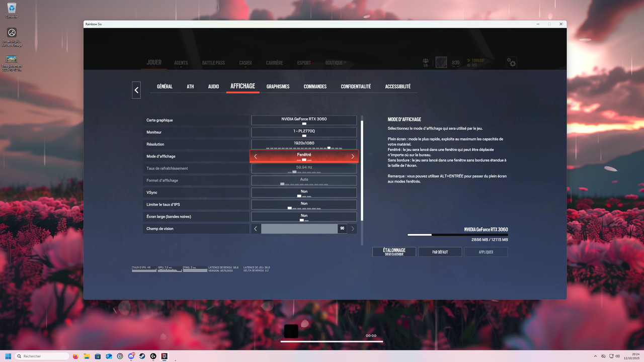Image resolution: width=644 pixels, height=362 pixels.
Task: Open the Accessibilité settings tab
Action: 397,86
